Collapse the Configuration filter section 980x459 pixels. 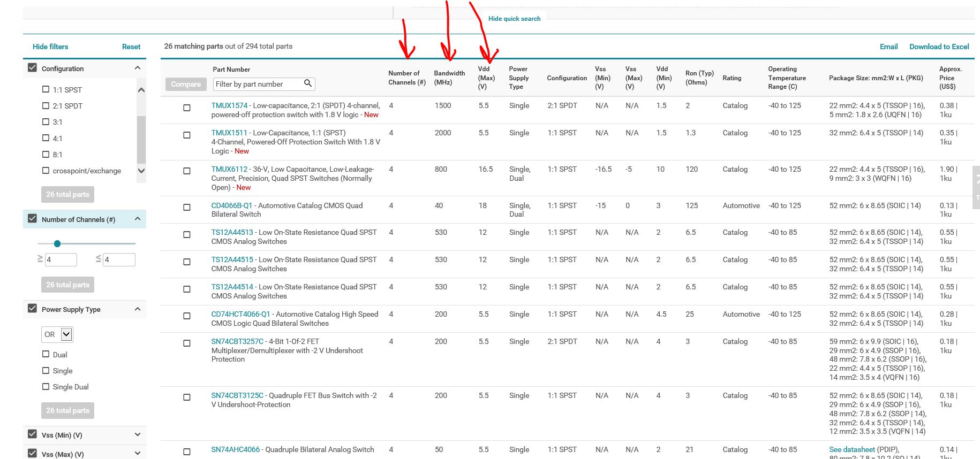click(138, 68)
